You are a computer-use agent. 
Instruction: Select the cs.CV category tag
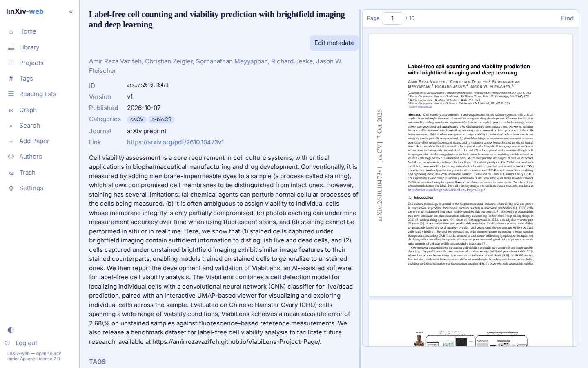click(137, 119)
